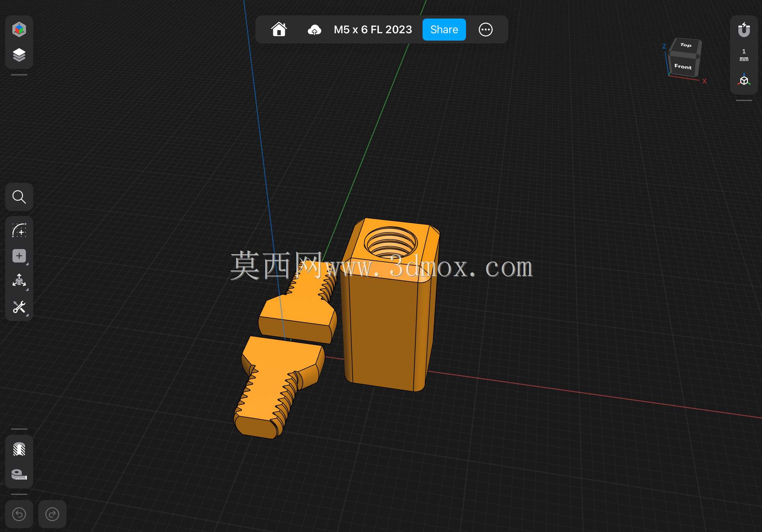Toggle the section view icon
This screenshot has width=762, height=532.
click(19, 449)
